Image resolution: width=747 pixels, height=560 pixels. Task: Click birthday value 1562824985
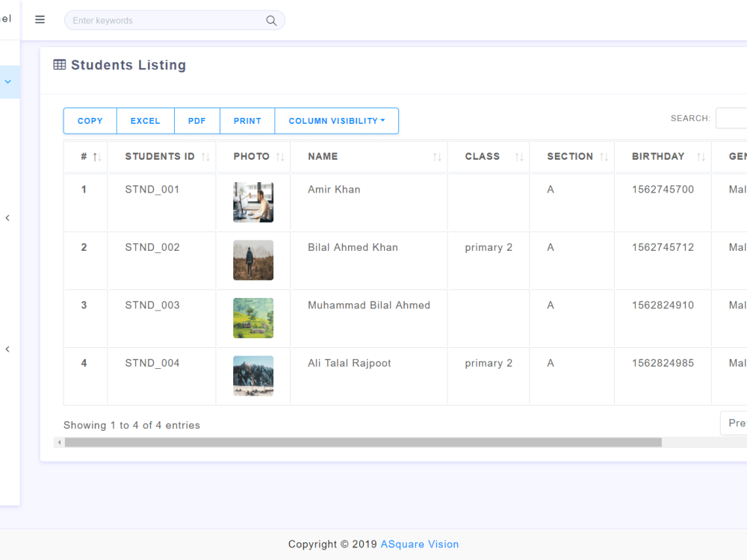(x=663, y=364)
